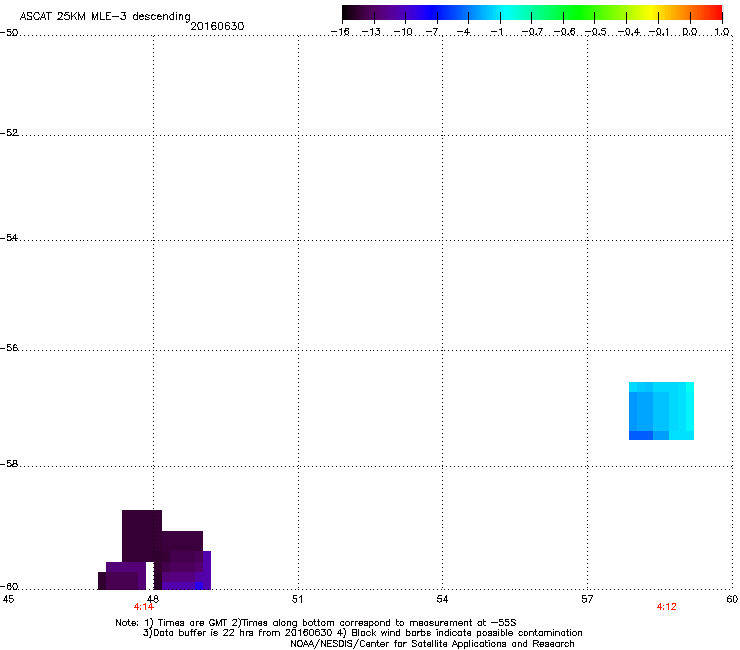740x650 pixels.
Task: Click the '-0.5' color scale label
Action: pos(596,32)
